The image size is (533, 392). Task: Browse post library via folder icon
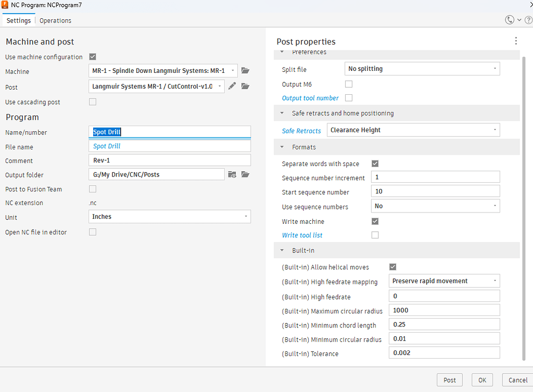[246, 86]
